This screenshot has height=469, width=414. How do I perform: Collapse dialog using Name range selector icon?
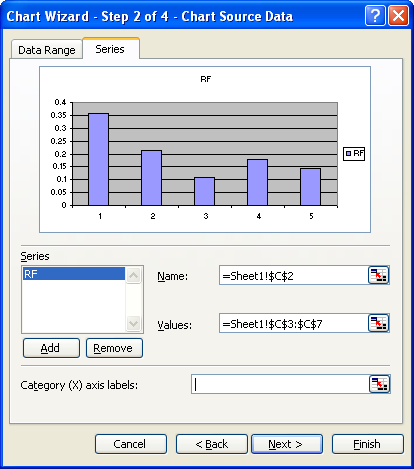(x=379, y=275)
